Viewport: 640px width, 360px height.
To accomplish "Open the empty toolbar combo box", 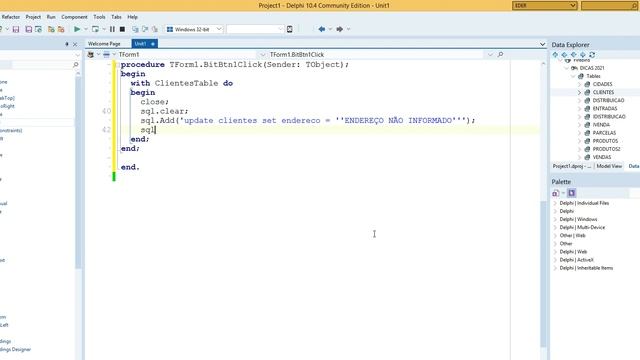I will tap(280, 29).
